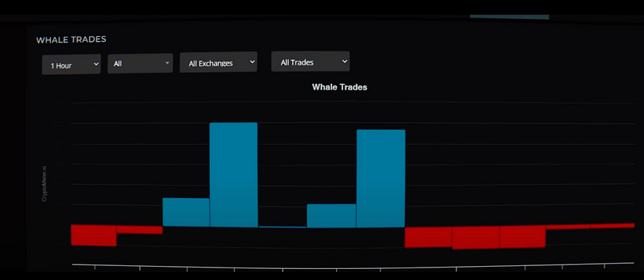Viewport: 644px width, 280px height.
Task: Expand the All Exchanges dropdown
Action: [x=218, y=62]
